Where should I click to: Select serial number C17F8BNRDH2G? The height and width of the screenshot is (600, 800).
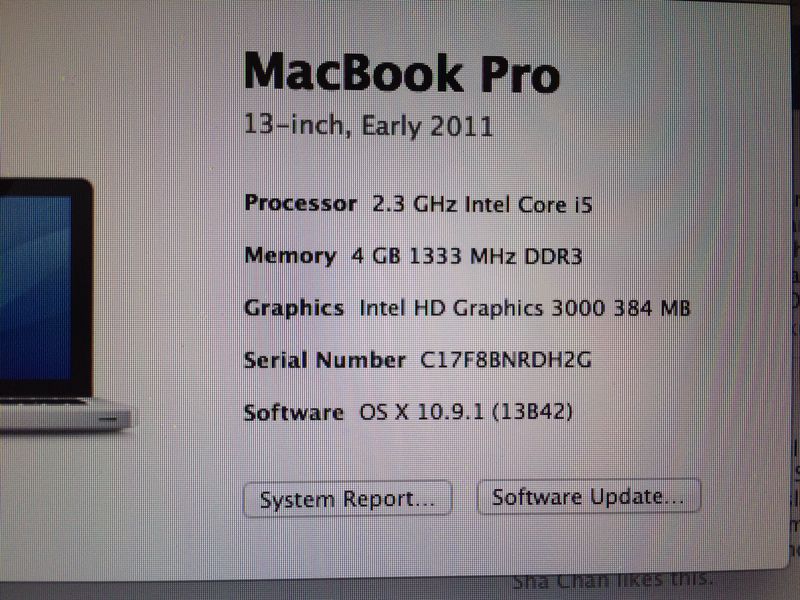click(x=506, y=360)
